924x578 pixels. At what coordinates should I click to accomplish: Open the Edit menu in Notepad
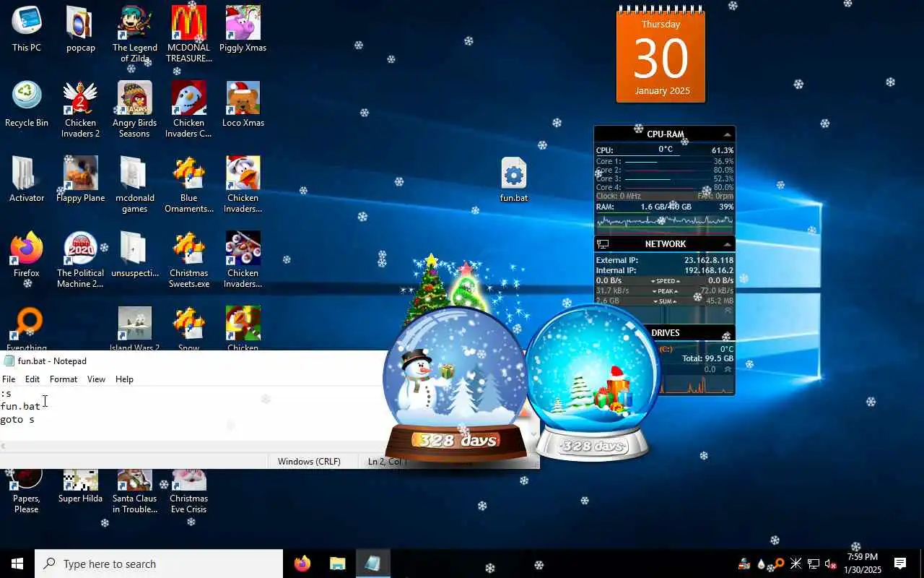[x=32, y=379]
